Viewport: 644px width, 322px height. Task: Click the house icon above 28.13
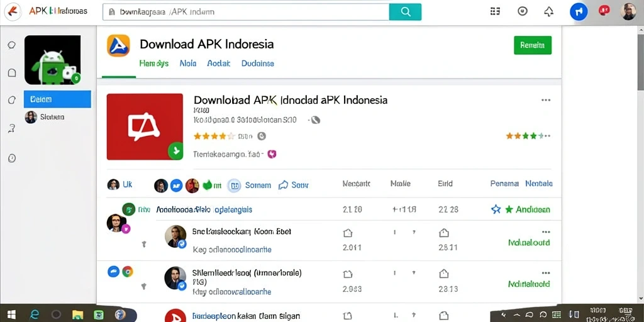pyautogui.click(x=443, y=274)
